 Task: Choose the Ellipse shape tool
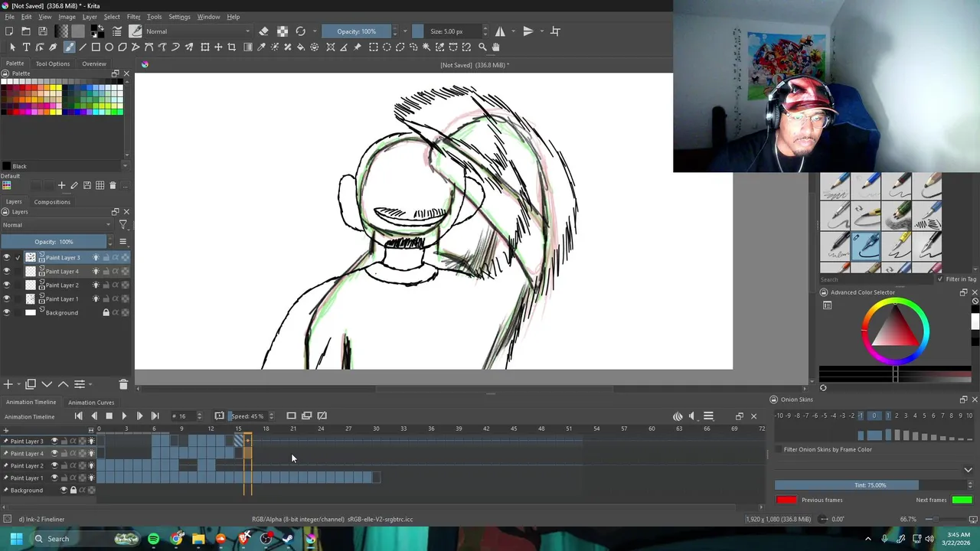(109, 47)
